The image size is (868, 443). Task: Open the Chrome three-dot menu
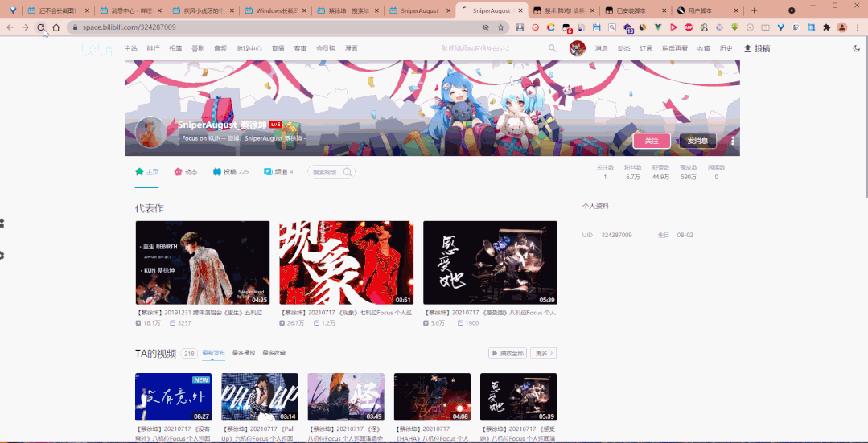[857, 27]
